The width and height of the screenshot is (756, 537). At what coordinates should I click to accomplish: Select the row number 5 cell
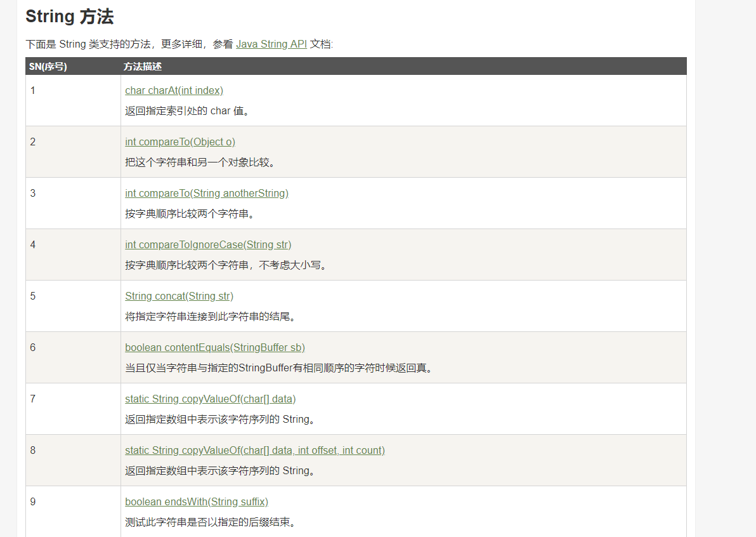tap(33, 296)
